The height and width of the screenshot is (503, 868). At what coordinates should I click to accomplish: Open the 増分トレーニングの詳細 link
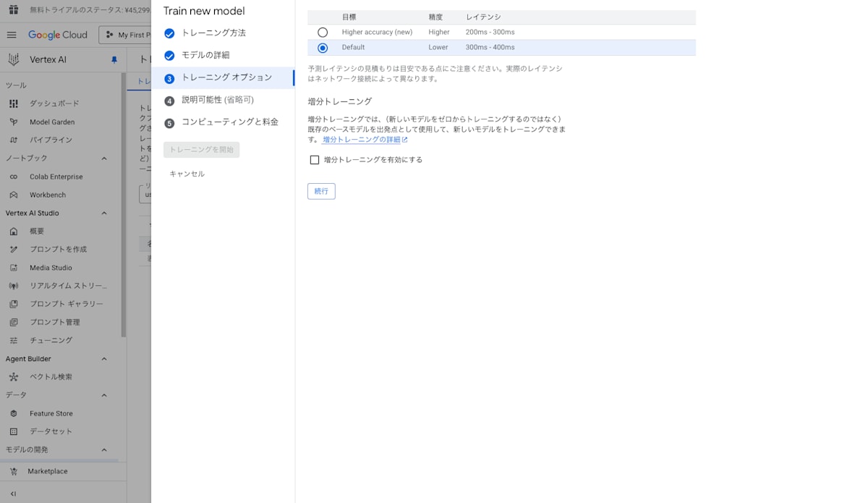click(x=363, y=139)
